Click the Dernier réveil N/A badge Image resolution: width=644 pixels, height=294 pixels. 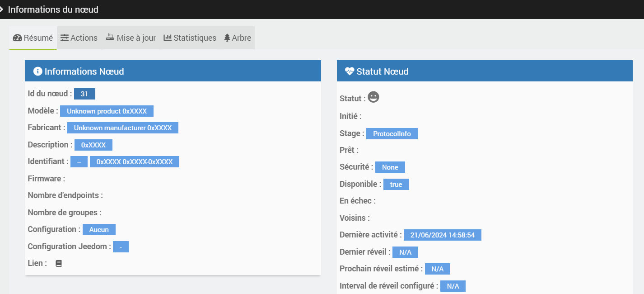click(x=405, y=252)
